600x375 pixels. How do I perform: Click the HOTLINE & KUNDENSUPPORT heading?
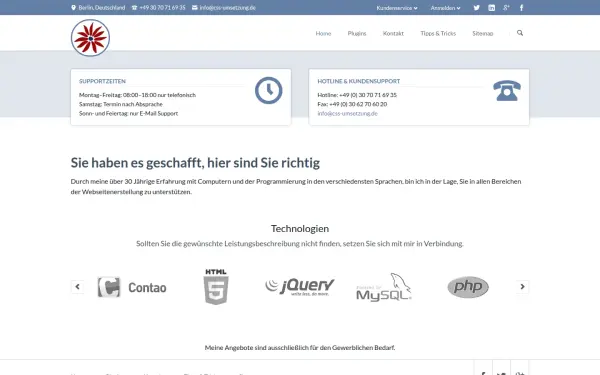coord(359,81)
